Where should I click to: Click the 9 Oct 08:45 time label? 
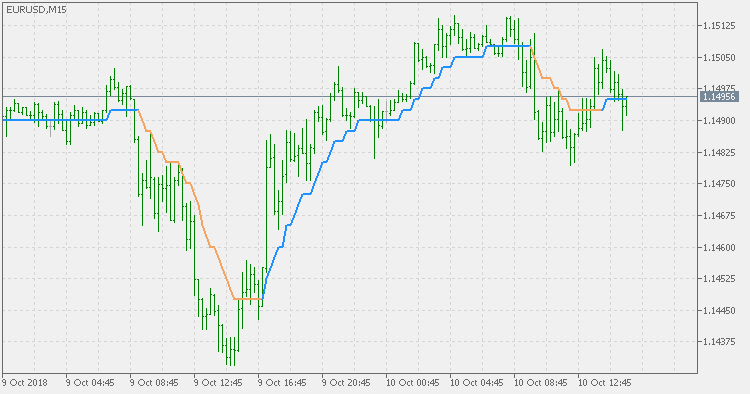[154, 383]
